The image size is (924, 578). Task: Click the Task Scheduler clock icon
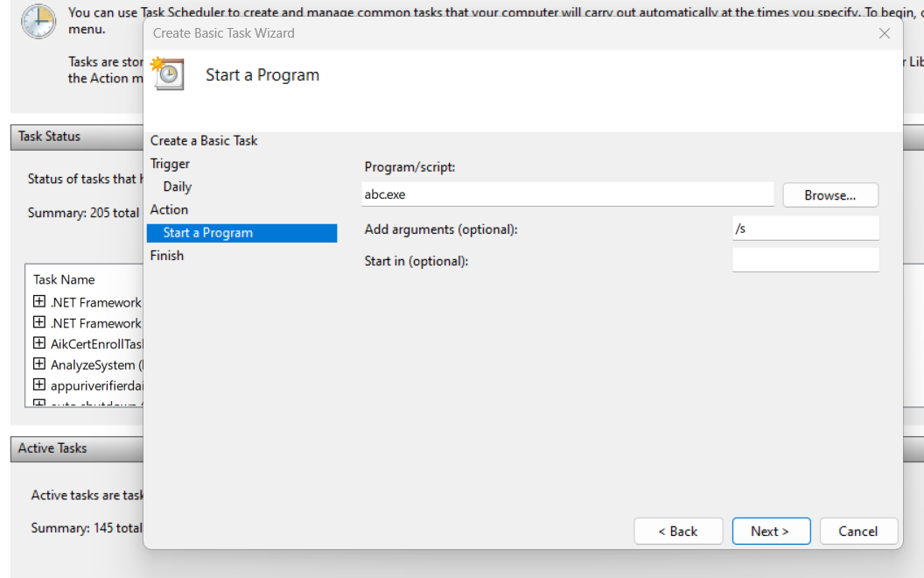coord(38,22)
